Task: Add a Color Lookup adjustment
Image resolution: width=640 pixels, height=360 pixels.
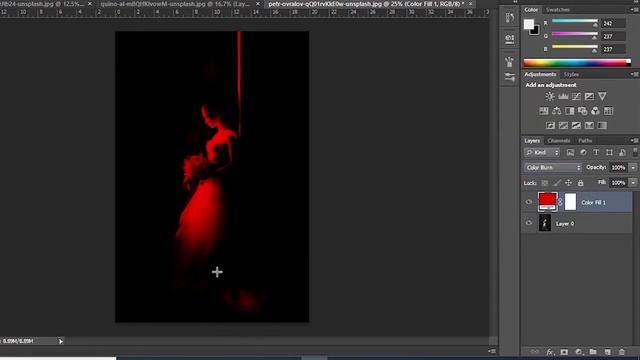Action: [609, 111]
